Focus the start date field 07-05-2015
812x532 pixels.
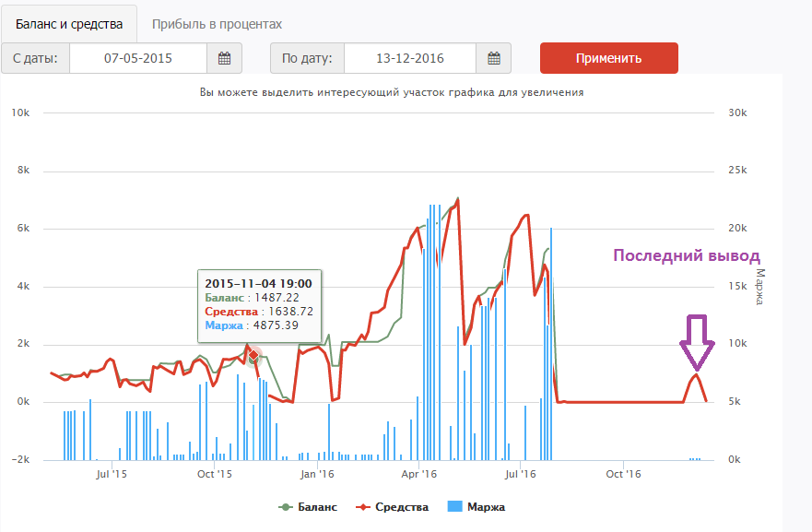138,58
